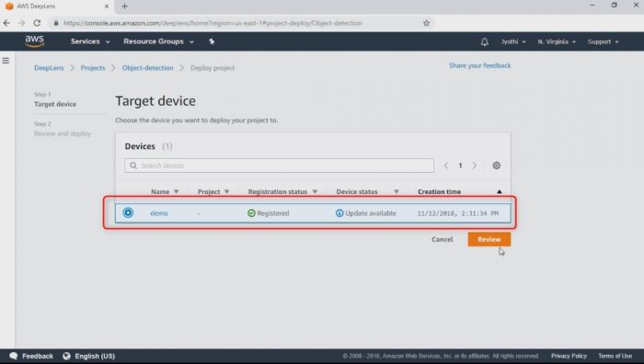Click the AWS logo home icon
The image size is (644, 364).
tap(35, 41)
